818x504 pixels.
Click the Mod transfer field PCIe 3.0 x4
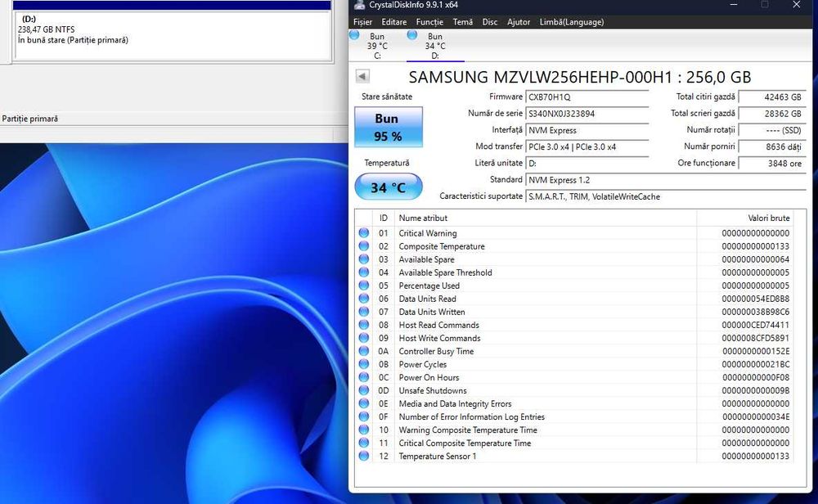click(x=587, y=147)
